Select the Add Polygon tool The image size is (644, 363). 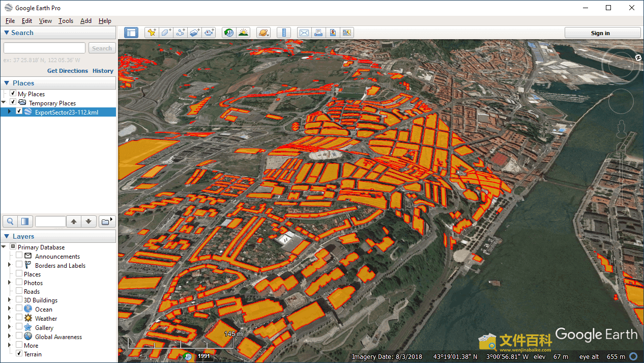[166, 33]
